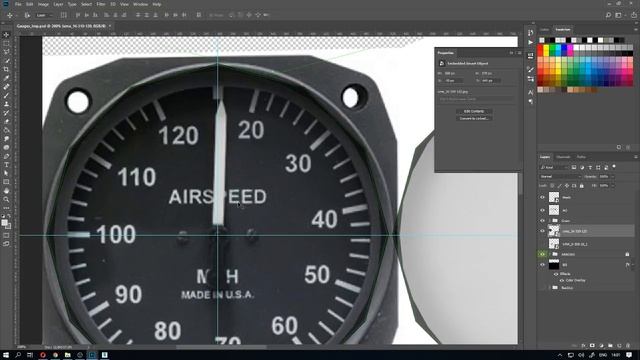Open the layer filter Kind dropdown

point(554,167)
